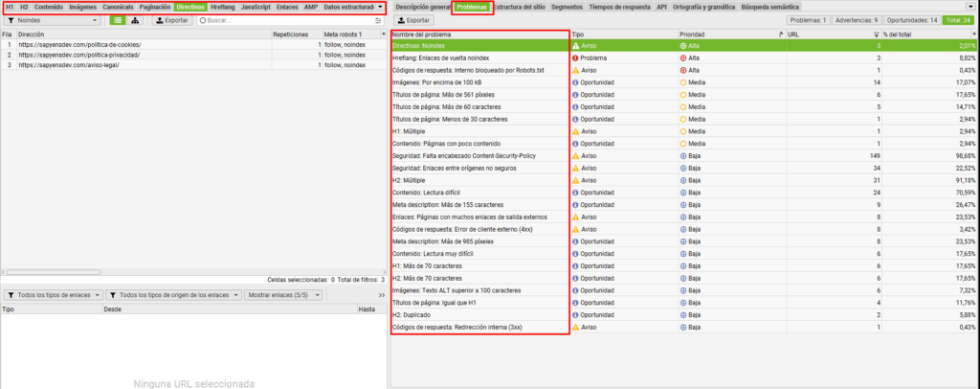The width and height of the screenshot is (980, 389).
Task: Select Códigos de respuesta: Error de cliente externo (4xx)
Action: coord(683,230)
